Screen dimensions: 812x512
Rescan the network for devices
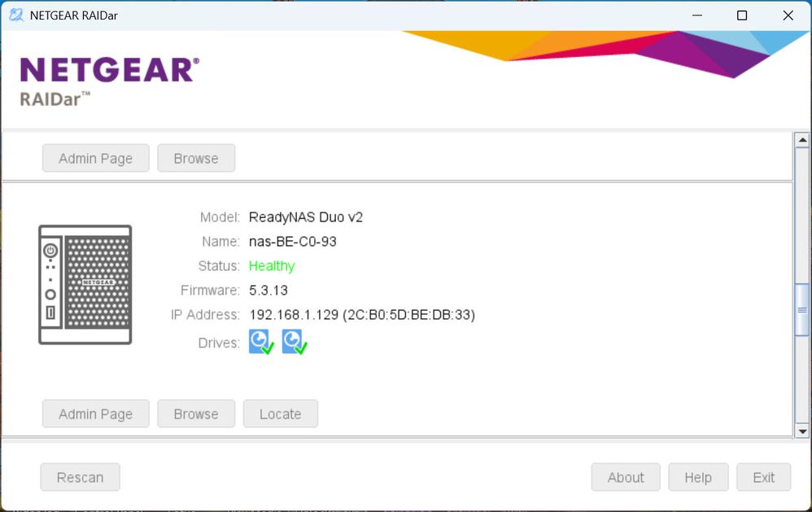click(81, 477)
